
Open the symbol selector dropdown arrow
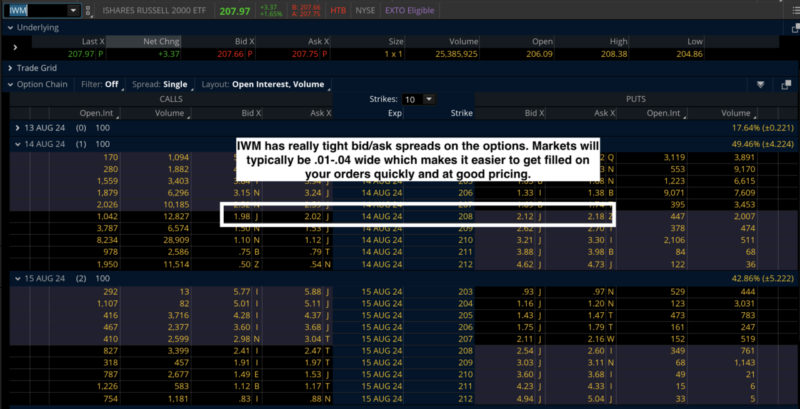point(76,10)
